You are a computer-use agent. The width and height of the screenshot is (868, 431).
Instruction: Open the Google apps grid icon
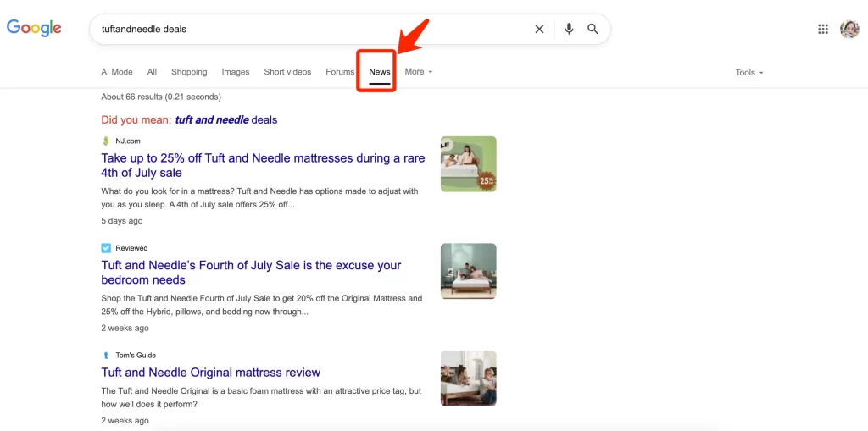823,30
